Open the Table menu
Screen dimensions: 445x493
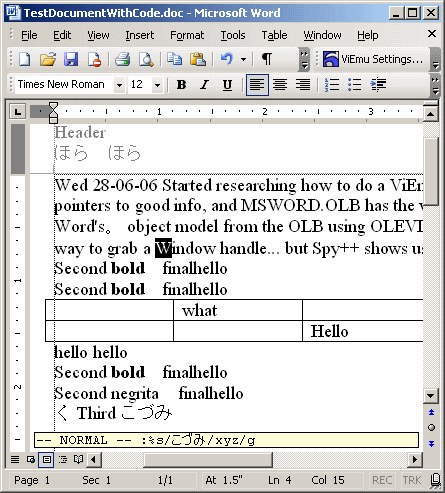274,35
